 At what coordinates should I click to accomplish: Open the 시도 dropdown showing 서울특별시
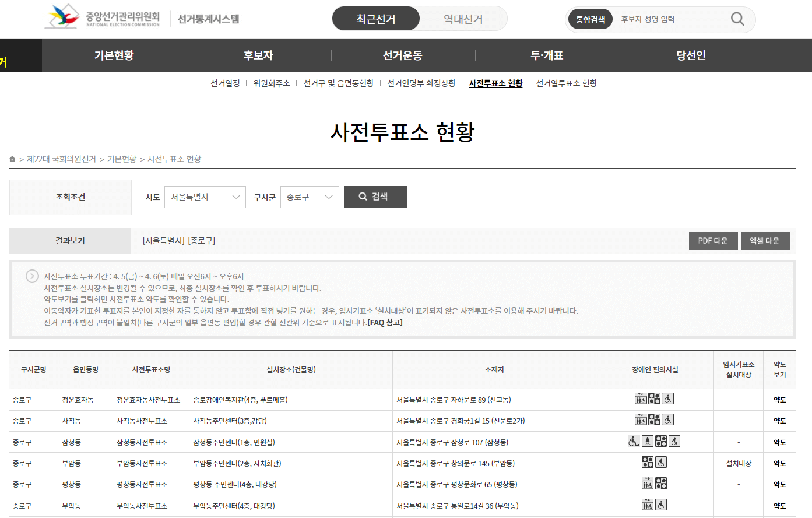pos(205,197)
